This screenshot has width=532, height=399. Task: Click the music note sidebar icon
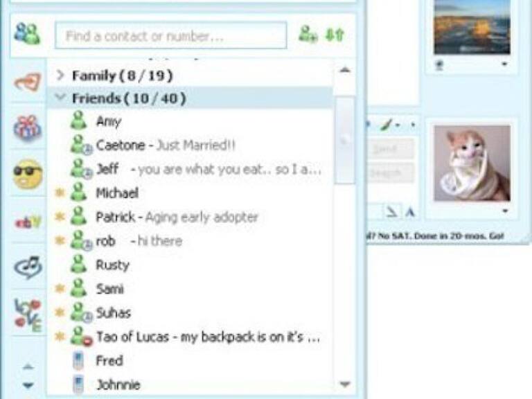click(x=28, y=267)
